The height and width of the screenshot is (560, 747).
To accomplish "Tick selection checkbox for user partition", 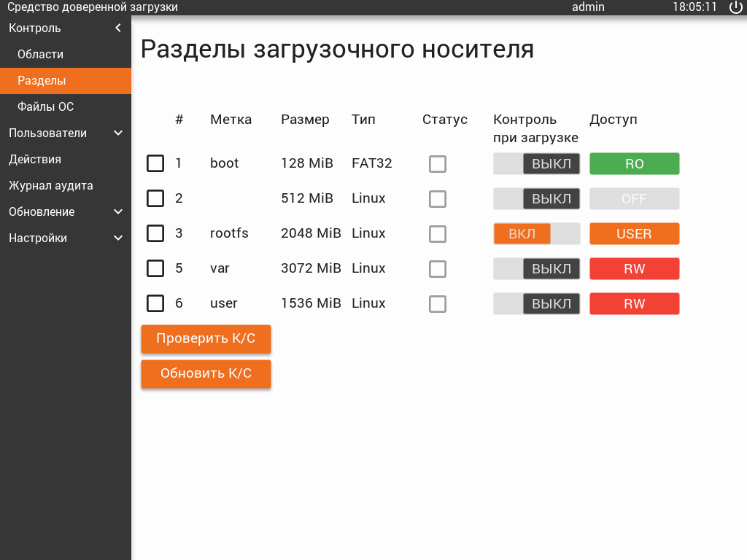I will pyautogui.click(x=155, y=303).
